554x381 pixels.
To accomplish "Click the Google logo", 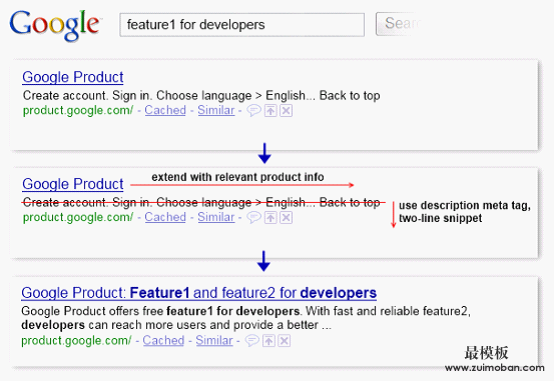I will (55, 25).
